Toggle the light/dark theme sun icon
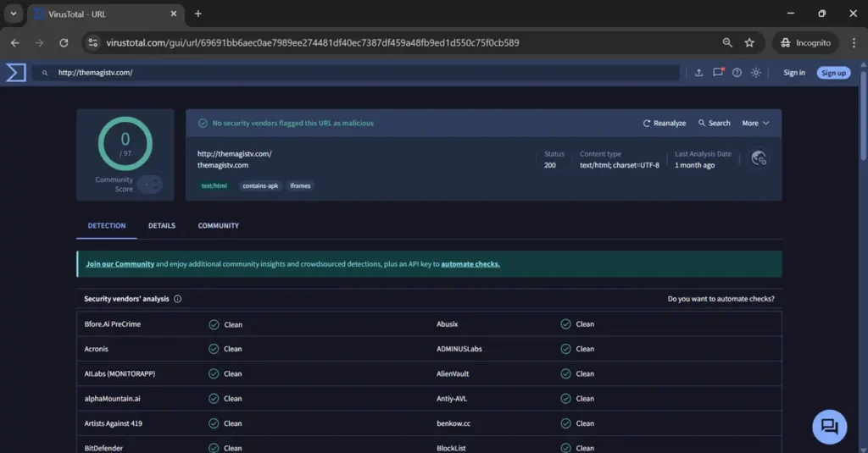Image resolution: width=868 pixels, height=453 pixels. (x=755, y=73)
